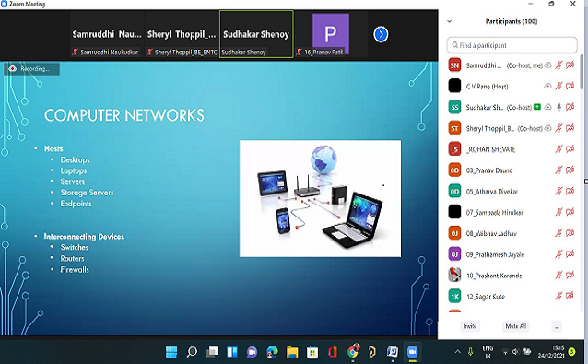The width and height of the screenshot is (588, 364).
Task: Open the more options button beside Mute All
Action: point(557,326)
